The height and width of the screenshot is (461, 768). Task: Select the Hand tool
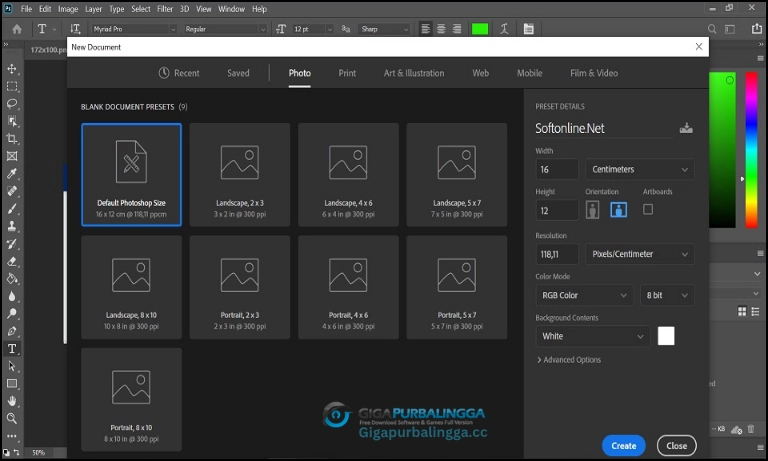tap(12, 401)
